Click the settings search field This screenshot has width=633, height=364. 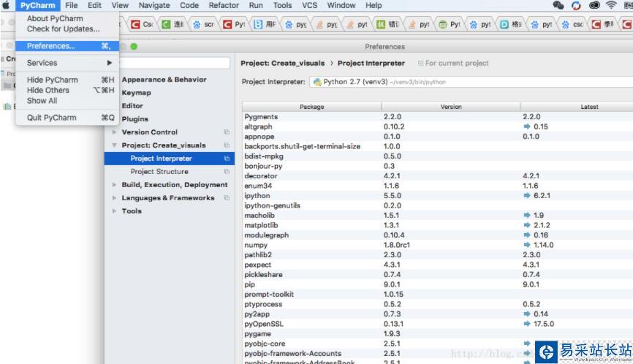(x=175, y=63)
